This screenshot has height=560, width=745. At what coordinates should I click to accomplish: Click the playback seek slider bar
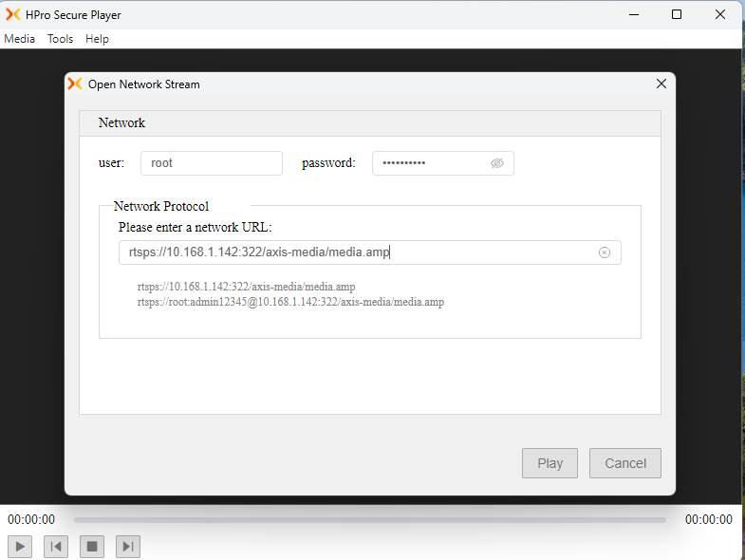(x=369, y=519)
